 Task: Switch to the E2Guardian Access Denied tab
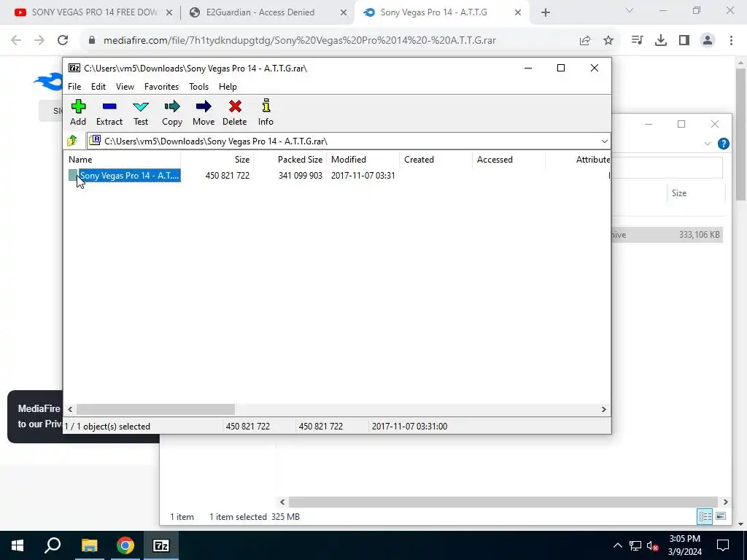(x=260, y=12)
